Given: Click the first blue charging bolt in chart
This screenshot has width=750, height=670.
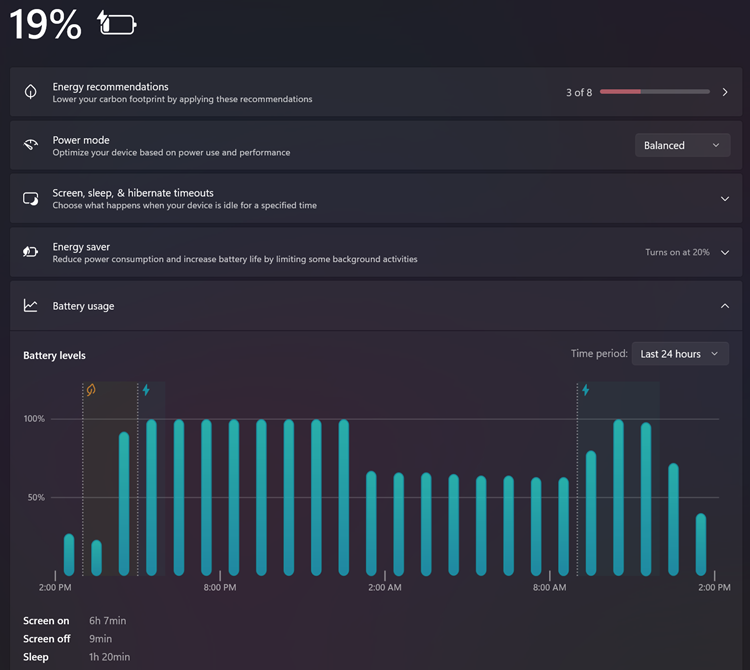Looking at the screenshot, I should (146, 390).
